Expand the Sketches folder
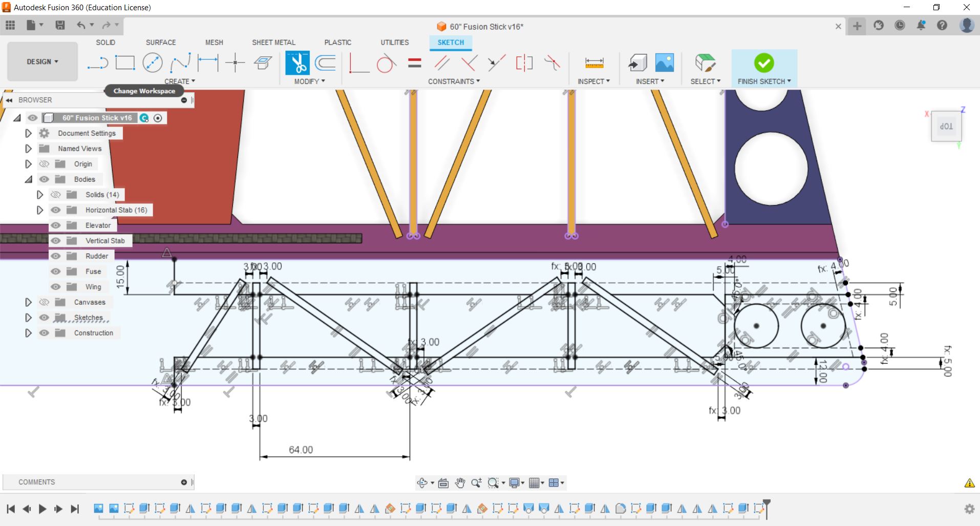980x526 pixels. point(29,318)
